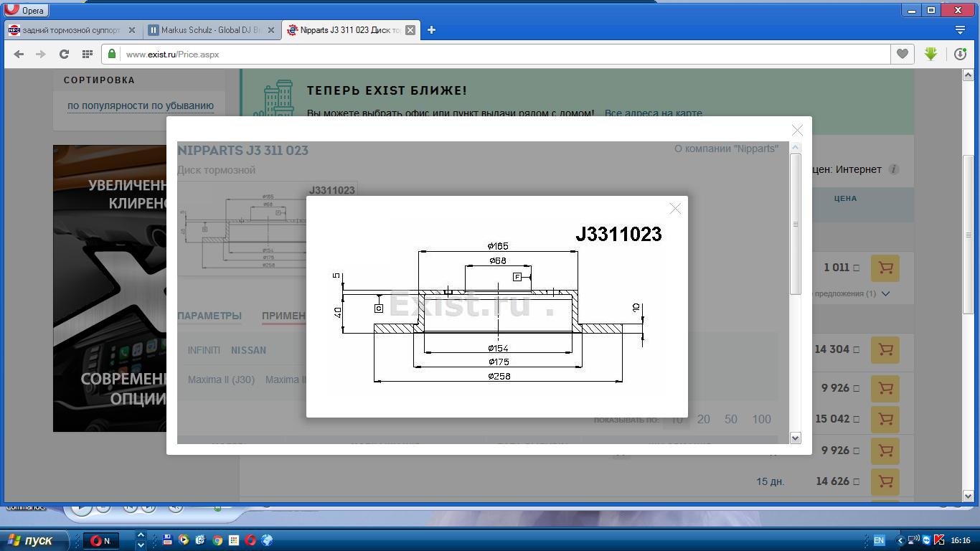
Task: Click the taskbar clock 16:16
Action: [961, 540]
